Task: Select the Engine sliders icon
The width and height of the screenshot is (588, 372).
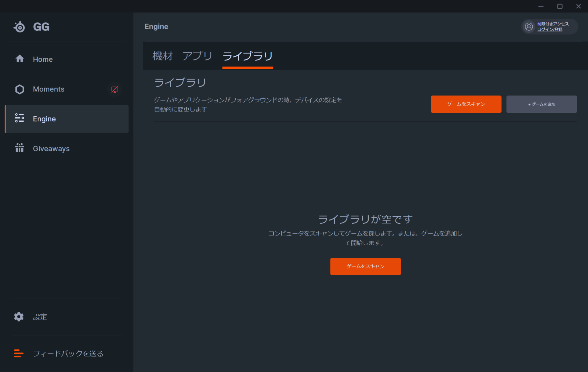Action: click(20, 119)
